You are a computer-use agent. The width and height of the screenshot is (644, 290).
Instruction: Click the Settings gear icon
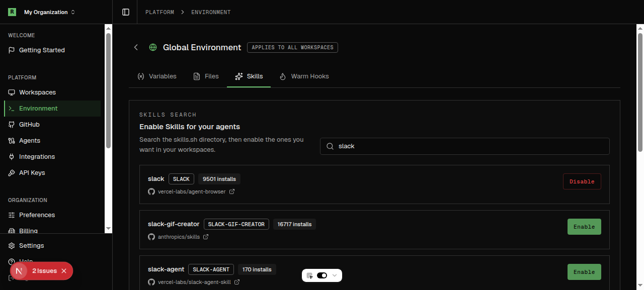12,246
